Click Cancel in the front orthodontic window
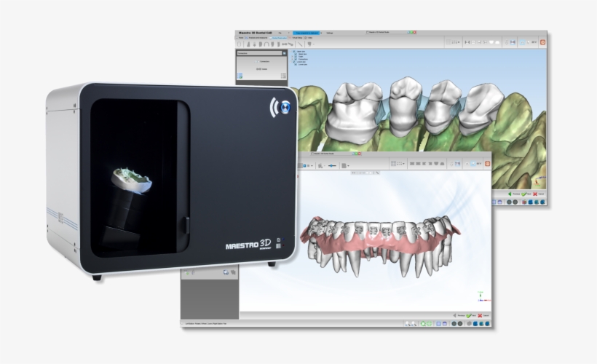 coord(483,316)
